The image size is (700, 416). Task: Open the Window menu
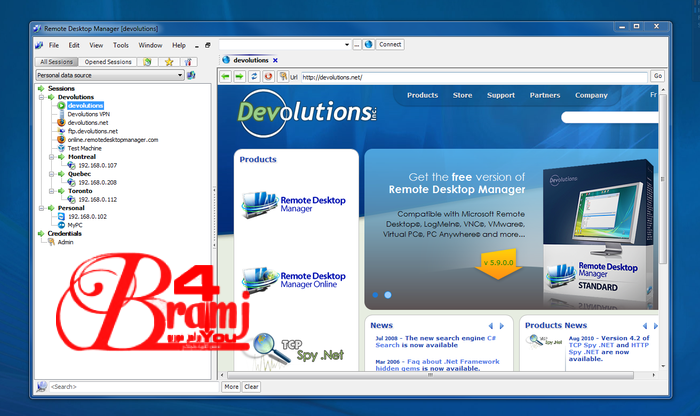click(150, 45)
